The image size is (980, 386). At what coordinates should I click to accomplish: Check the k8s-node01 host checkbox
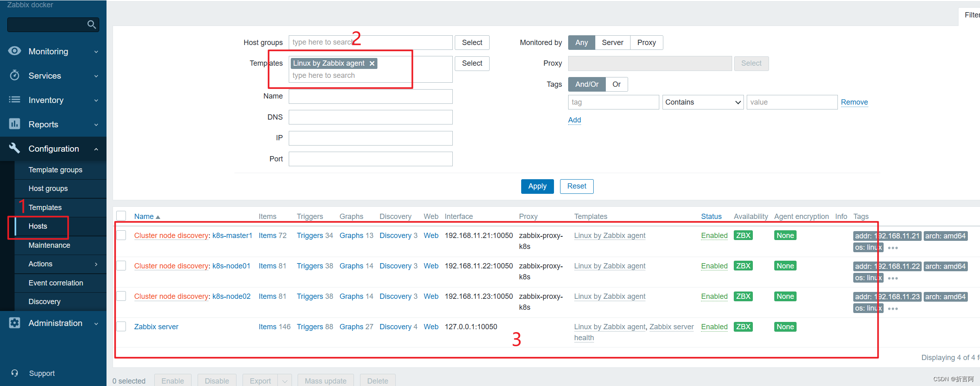[121, 266]
